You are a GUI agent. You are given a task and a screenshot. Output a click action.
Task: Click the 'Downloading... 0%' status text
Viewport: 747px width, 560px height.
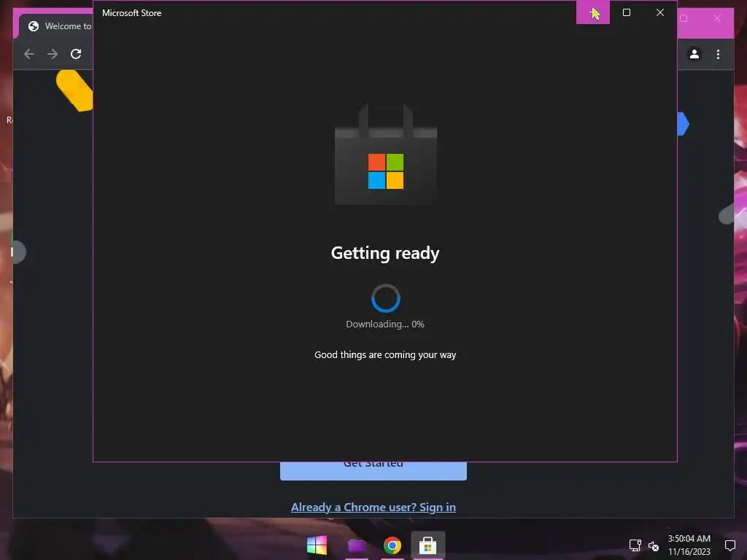tap(385, 324)
